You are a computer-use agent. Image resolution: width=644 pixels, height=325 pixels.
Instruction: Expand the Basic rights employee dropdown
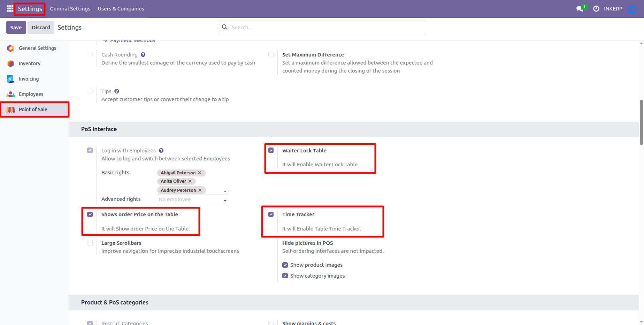(225, 191)
